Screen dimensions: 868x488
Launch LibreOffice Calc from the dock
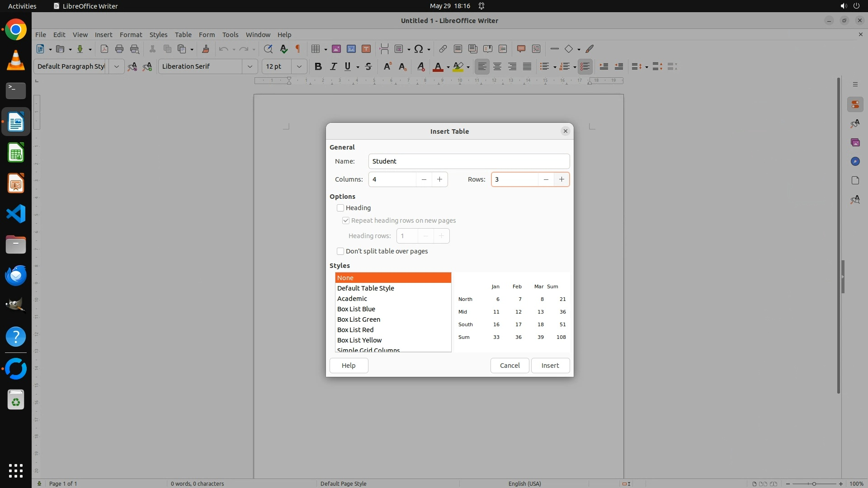coord(16,153)
